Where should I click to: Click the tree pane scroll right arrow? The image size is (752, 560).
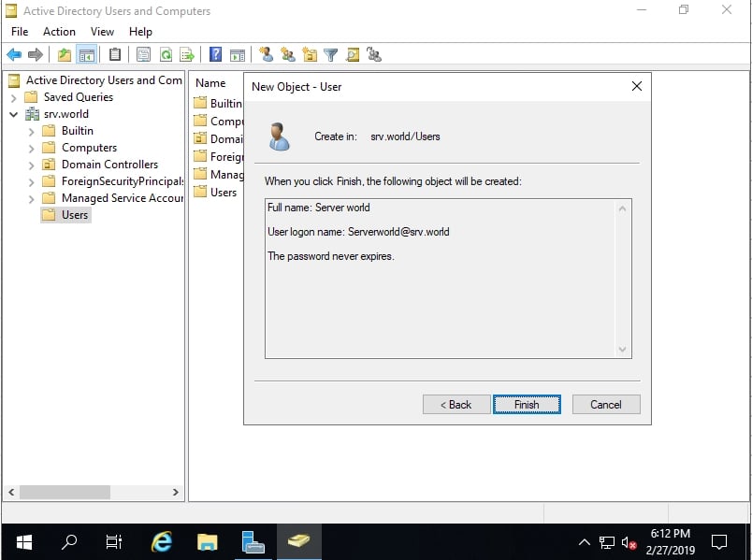pos(176,492)
